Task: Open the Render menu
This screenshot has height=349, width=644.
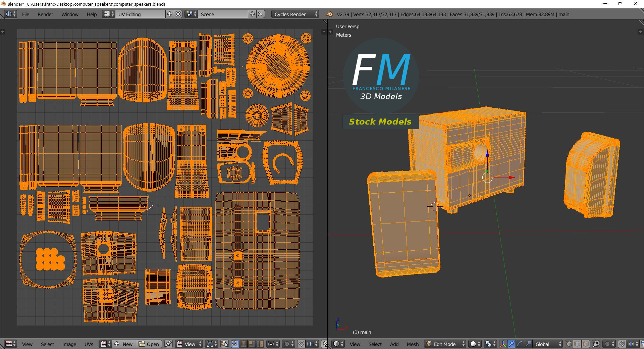Action: pyautogui.click(x=45, y=14)
